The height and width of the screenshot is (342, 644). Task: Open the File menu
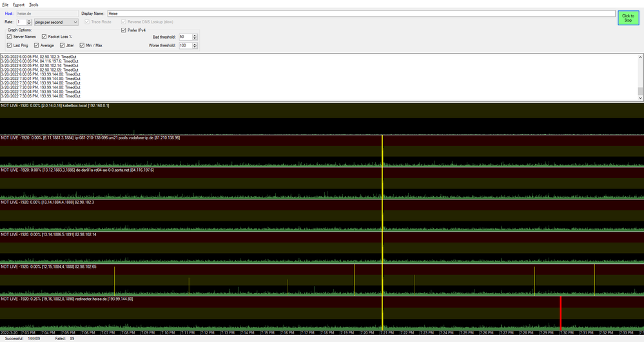point(5,5)
